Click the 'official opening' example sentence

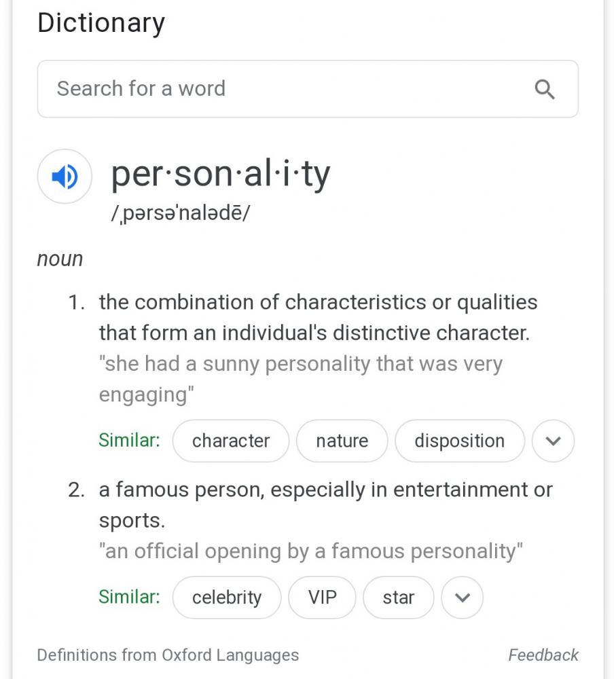click(311, 551)
